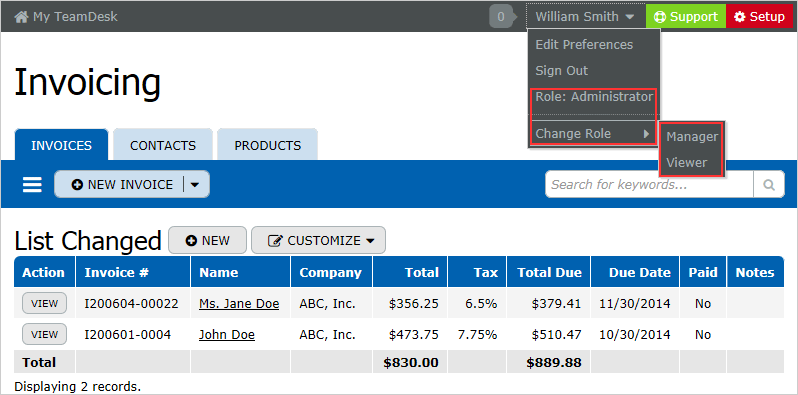
Task: Open the red Setup button
Action: pyautogui.click(x=759, y=17)
